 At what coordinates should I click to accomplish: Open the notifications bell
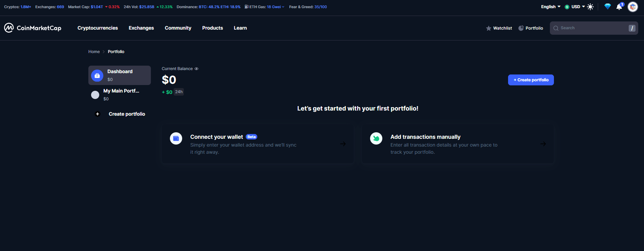619,7
